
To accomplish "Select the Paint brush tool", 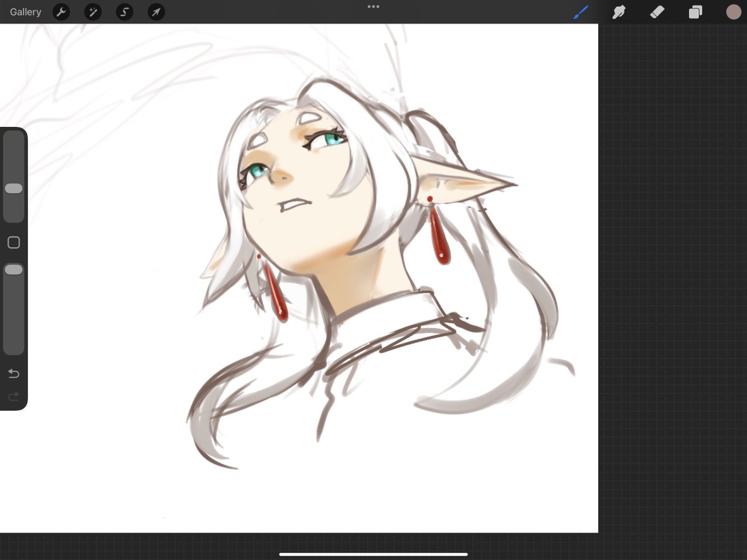I will [x=581, y=12].
